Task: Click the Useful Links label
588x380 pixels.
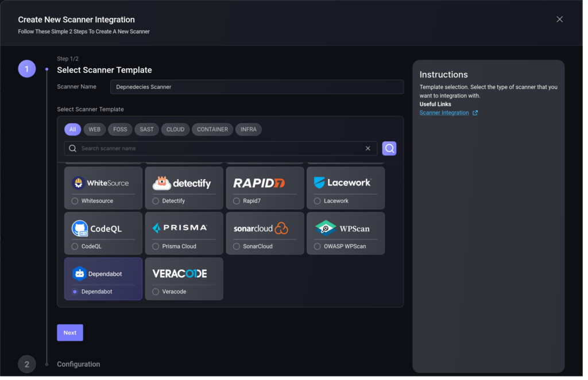Action: 435,104
